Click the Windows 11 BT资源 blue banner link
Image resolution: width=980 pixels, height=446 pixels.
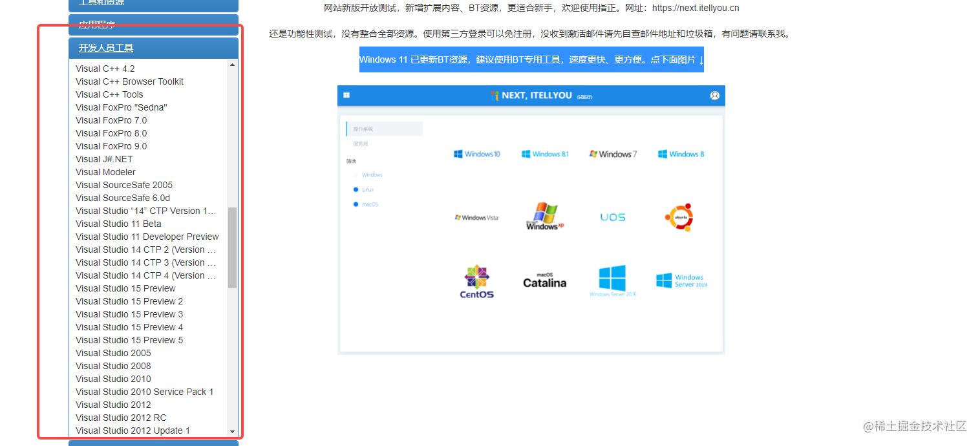(531, 59)
